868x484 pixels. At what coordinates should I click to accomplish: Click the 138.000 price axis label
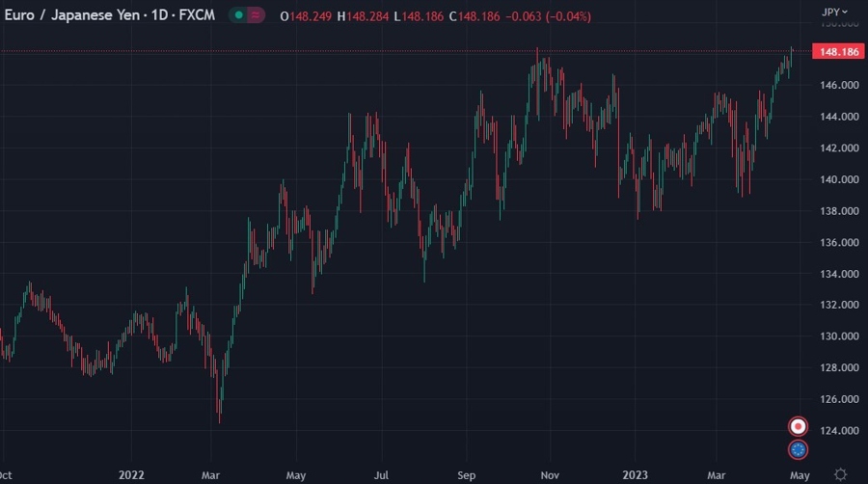pyautogui.click(x=839, y=211)
